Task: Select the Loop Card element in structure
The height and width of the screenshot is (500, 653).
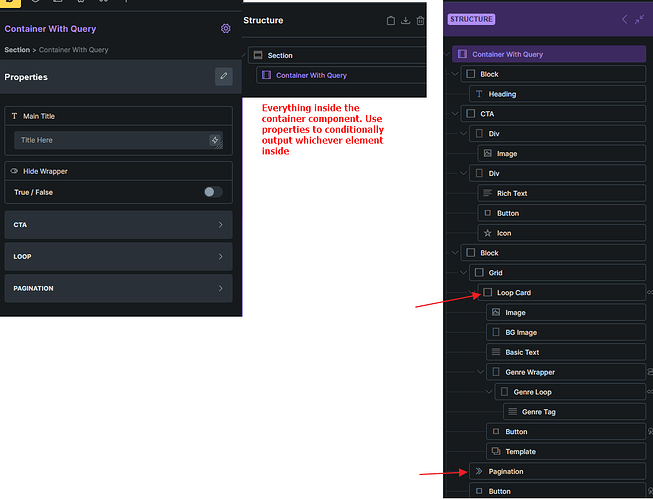Action: 515,292
